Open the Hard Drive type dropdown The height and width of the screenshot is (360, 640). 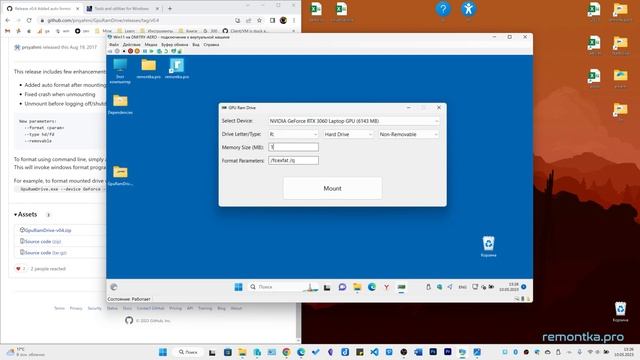tap(348, 134)
